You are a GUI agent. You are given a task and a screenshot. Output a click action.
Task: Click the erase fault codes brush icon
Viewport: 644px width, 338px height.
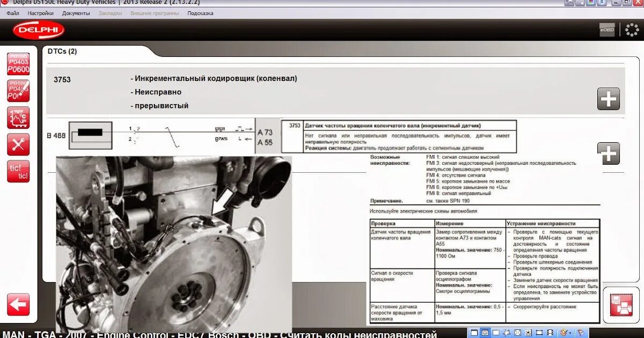(18, 91)
